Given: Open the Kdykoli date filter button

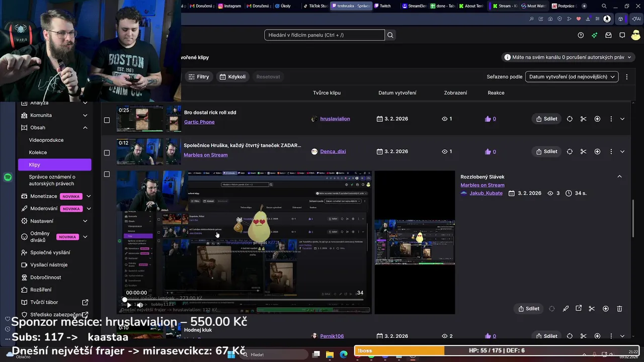Looking at the screenshot, I should coord(232,77).
